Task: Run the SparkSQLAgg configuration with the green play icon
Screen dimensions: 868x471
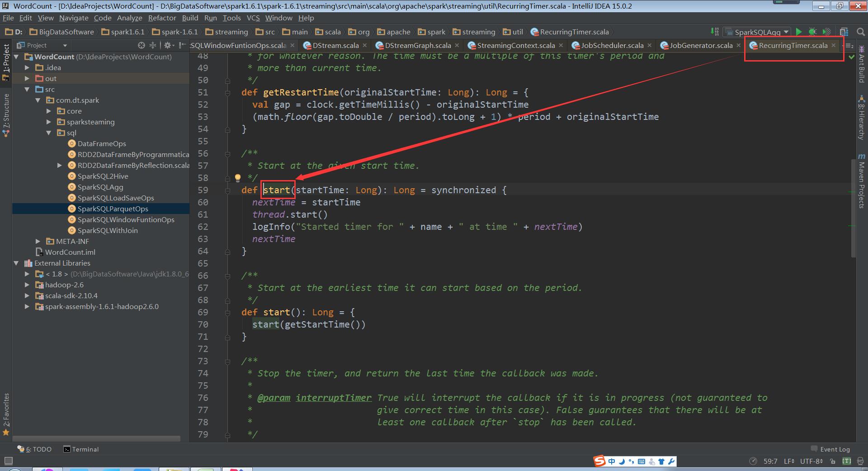Action: (x=799, y=32)
